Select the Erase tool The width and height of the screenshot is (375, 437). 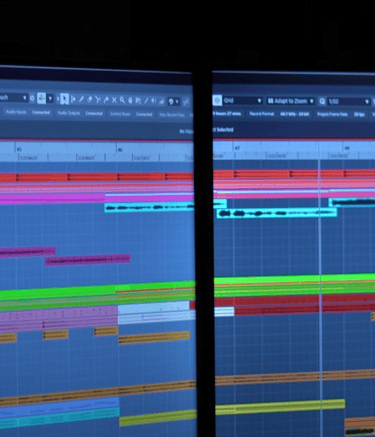89,99
